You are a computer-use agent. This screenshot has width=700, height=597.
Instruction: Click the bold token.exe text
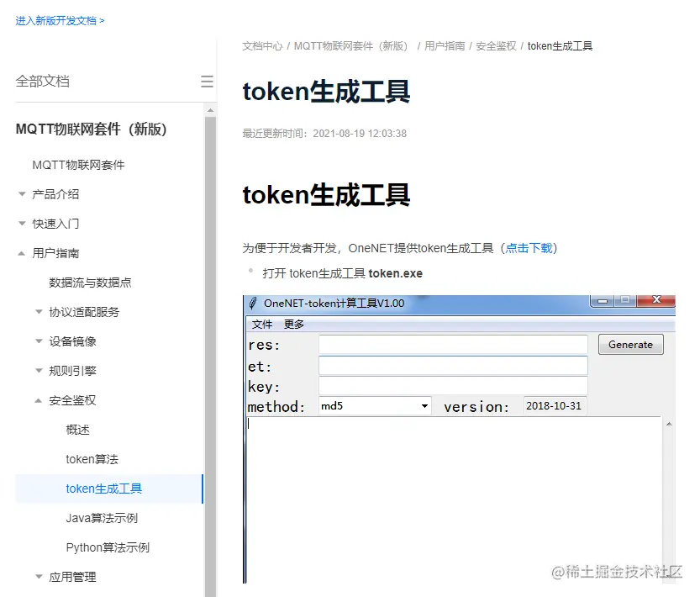pos(395,273)
